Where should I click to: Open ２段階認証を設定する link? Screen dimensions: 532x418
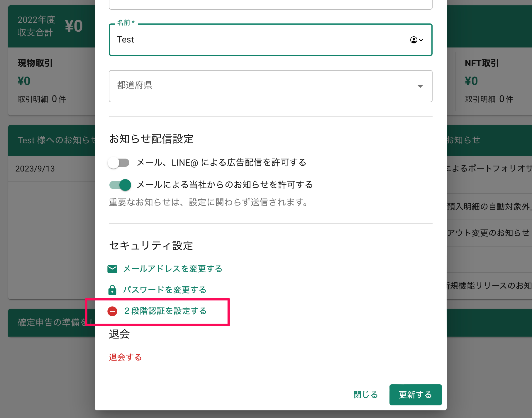[x=165, y=311]
